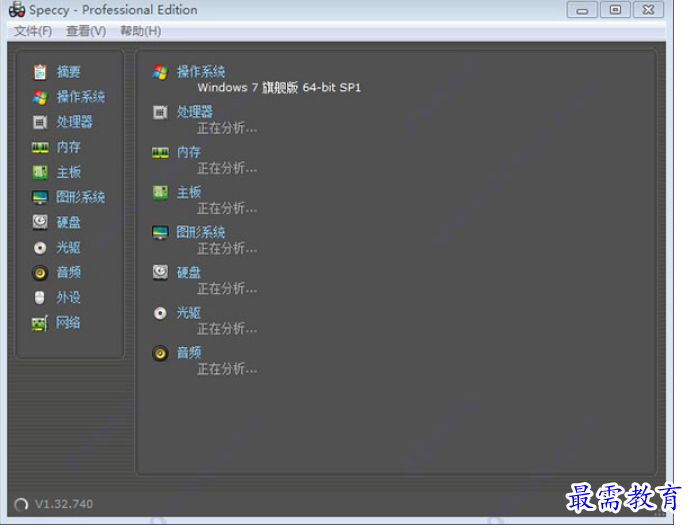Click 正在分析... text under 光驱
Screen dimensions: 690x529
click(x=227, y=329)
